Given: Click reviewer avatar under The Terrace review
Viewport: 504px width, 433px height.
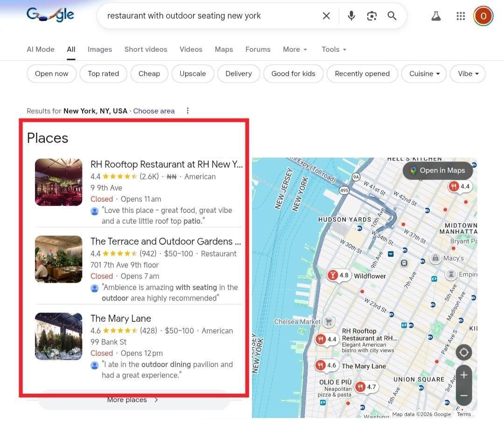Looking at the screenshot, I should pyautogui.click(x=94, y=288).
